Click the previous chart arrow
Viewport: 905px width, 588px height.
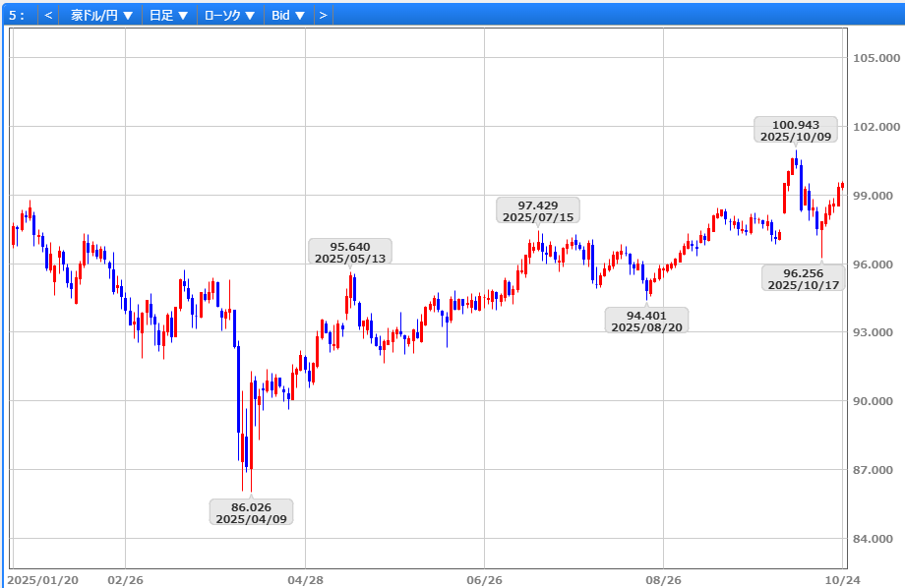pyautogui.click(x=48, y=15)
